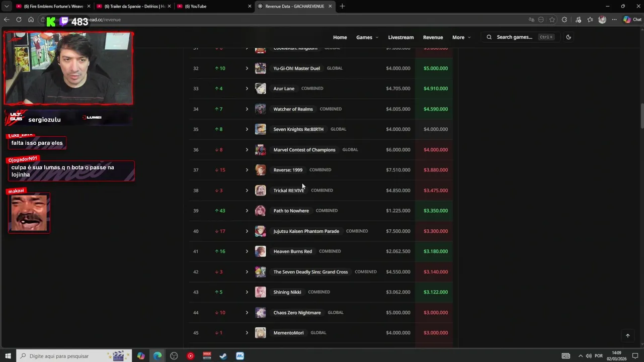Click the Watcher of Realms game icon
Image resolution: width=644 pixels, height=362 pixels.
(260, 109)
